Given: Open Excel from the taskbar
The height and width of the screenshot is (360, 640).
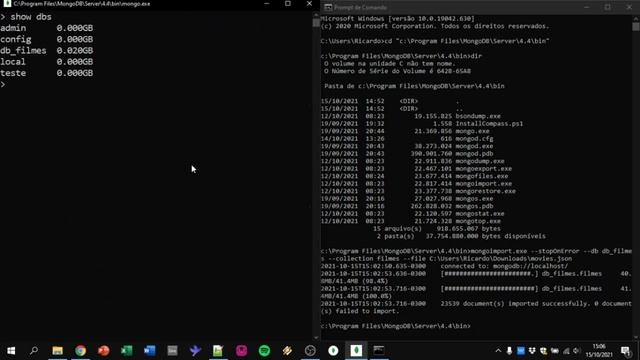Looking at the screenshot, I should point(127,351).
